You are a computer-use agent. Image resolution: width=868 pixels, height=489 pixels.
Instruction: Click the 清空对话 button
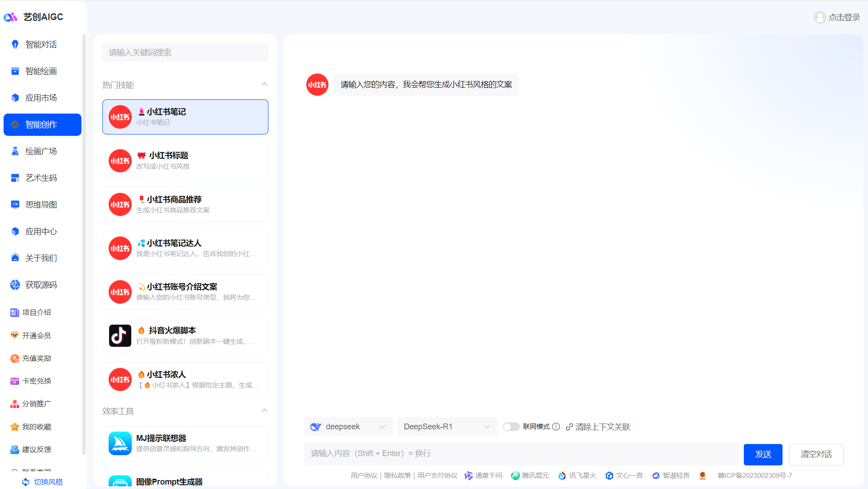[x=815, y=454]
